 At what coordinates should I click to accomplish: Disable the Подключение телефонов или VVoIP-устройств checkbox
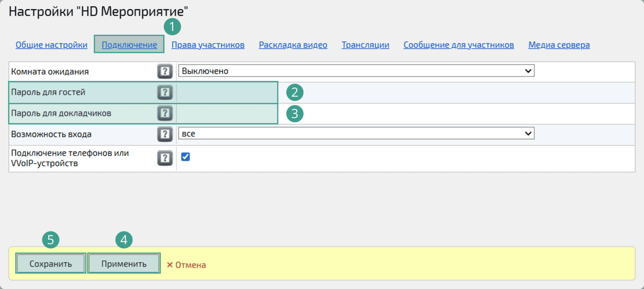(x=185, y=156)
